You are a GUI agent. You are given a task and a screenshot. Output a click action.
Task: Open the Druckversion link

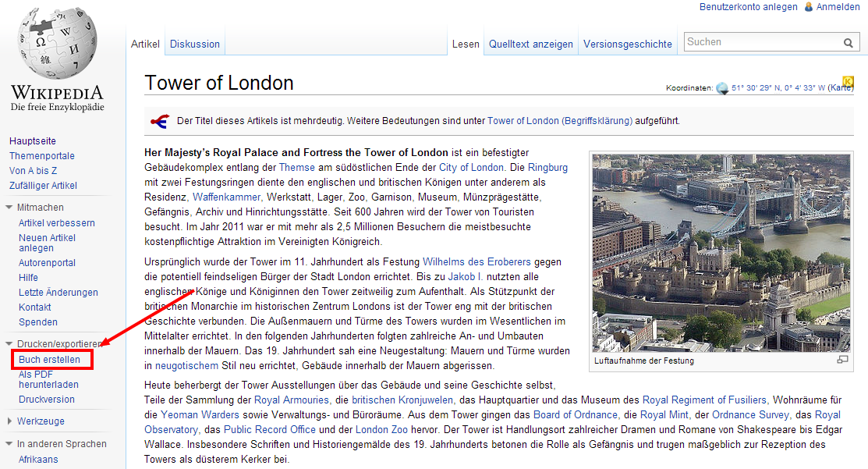click(x=47, y=400)
